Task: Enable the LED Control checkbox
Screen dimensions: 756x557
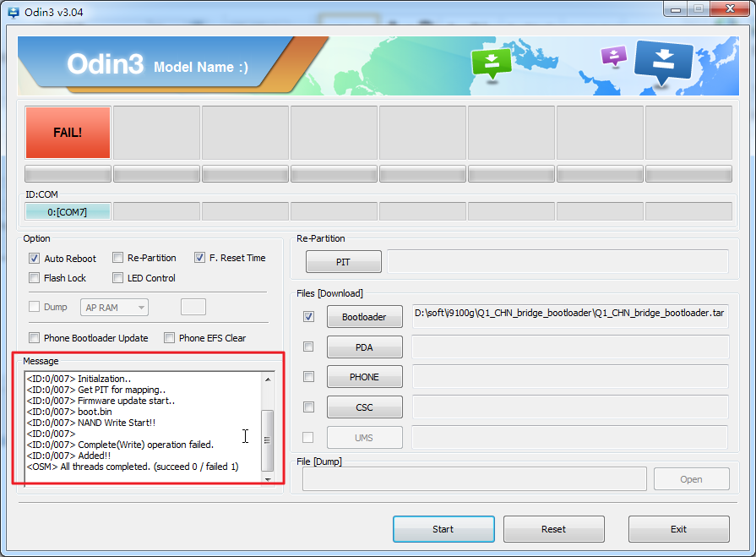Action: tap(117, 278)
